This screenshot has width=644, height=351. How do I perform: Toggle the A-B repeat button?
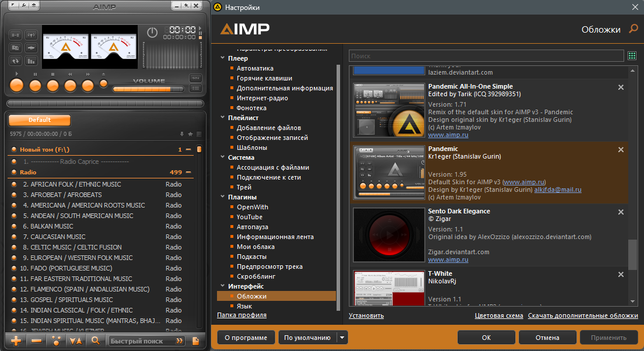(x=15, y=35)
